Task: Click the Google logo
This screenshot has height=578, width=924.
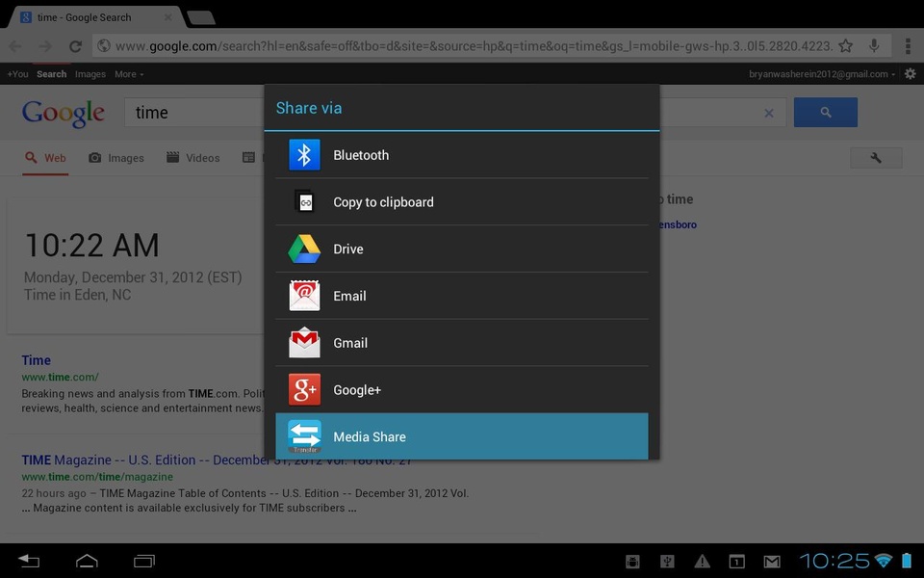Action: pos(64,114)
